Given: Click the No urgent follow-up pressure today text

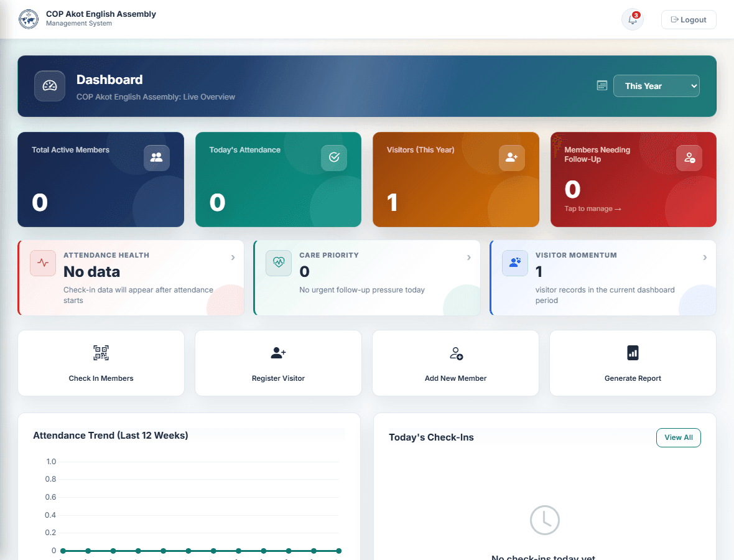Looking at the screenshot, I should click(362, 290).
